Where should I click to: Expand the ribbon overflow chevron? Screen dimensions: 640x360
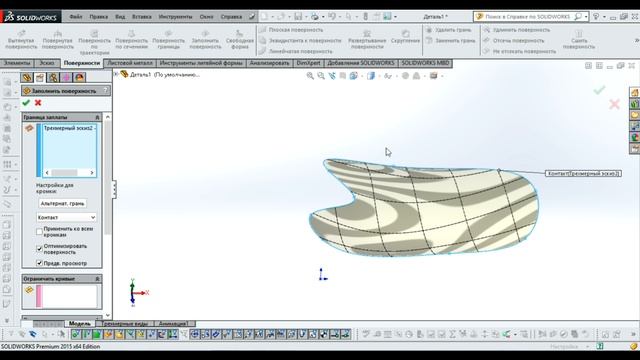(x=636, y=40)
